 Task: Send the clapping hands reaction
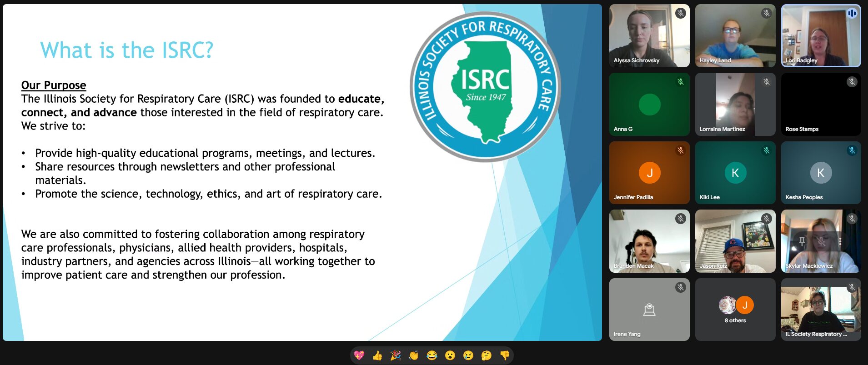click(414, 355)
